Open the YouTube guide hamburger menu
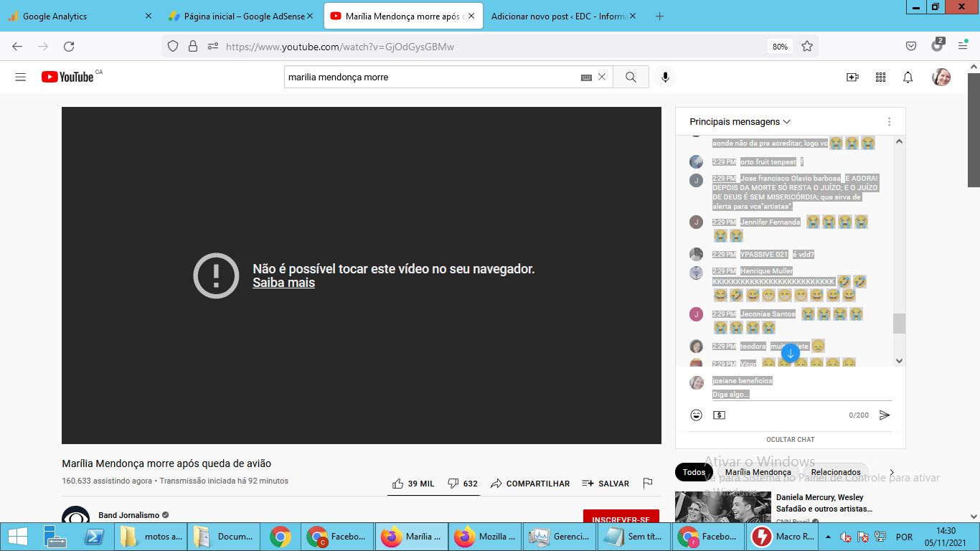This screenshot has height=551, width=980. 20,77
